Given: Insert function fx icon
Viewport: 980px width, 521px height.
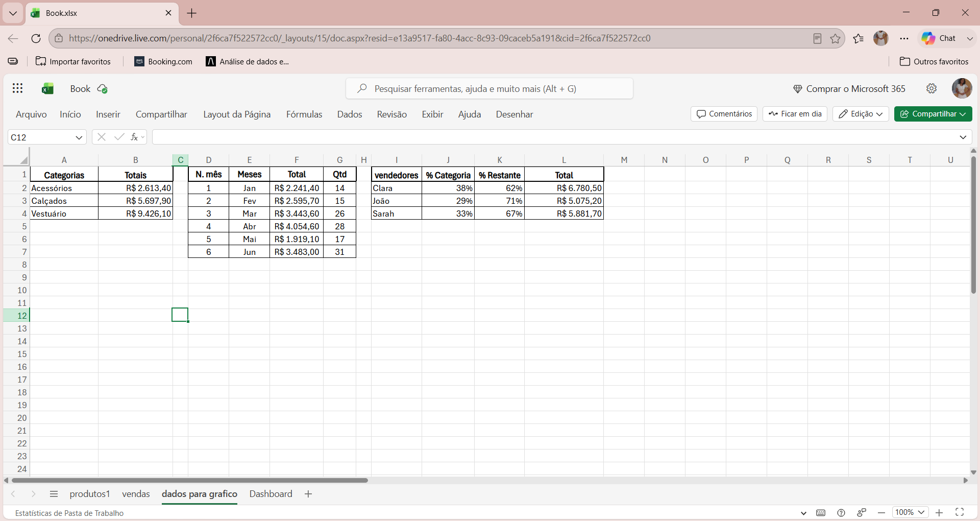Looking at the screenshot, I should (134, 137).
